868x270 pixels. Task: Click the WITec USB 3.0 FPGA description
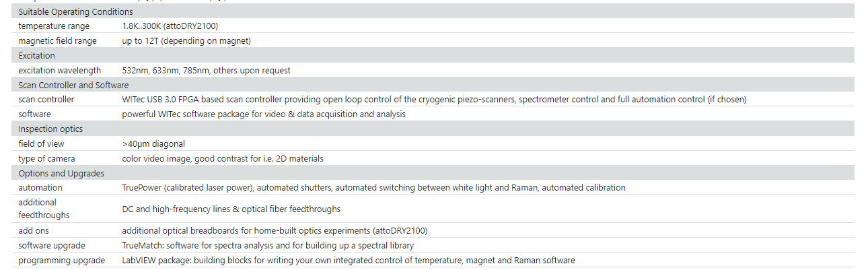(434, 100)
